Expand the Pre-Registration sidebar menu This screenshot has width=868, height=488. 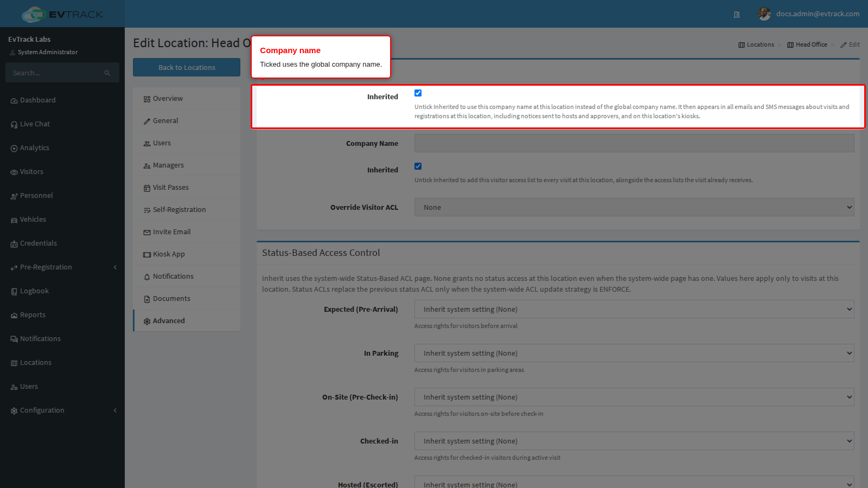(x=62, y=267)
